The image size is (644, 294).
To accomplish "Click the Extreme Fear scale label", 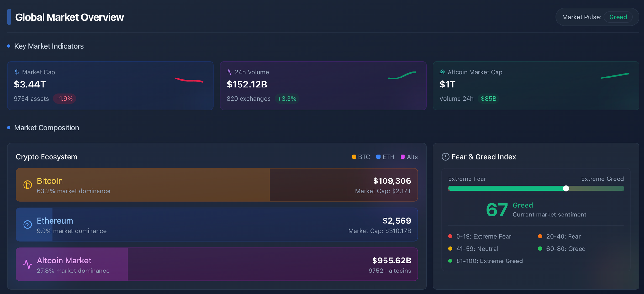I will (x=467, y=179).
